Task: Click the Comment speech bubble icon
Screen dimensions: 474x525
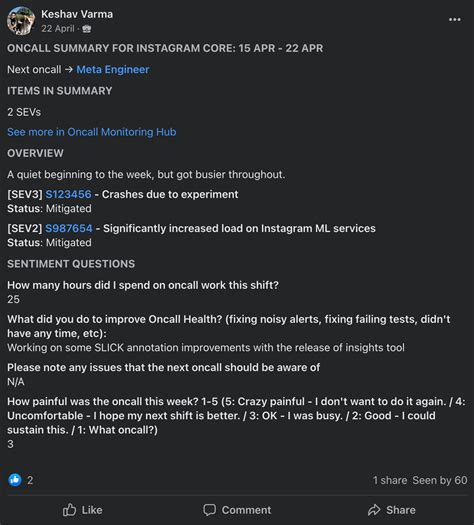Action: coord(210,510)
